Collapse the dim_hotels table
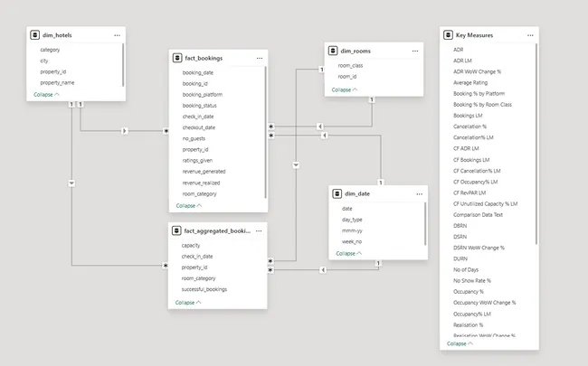This screenshot has width=588, height=366. pyautogui.click(x=46, y=94)
